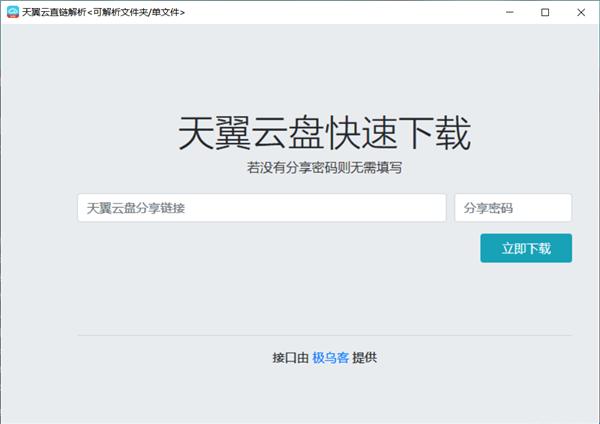Maximize the 天翼云直链解析 window
Image resolution: width=600 pixels, height=424 pixels.
(545, 12)
